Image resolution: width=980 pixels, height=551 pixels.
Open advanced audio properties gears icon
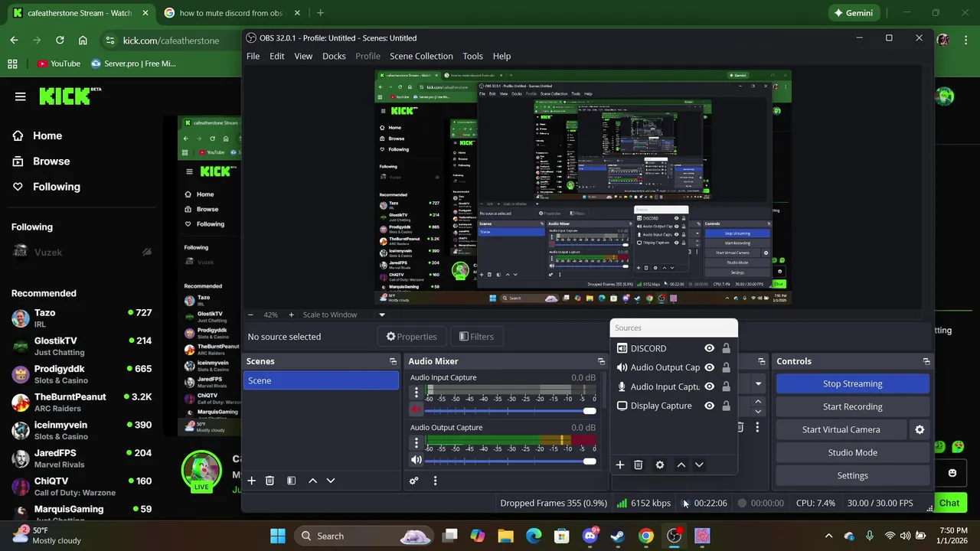click(414, 481)
